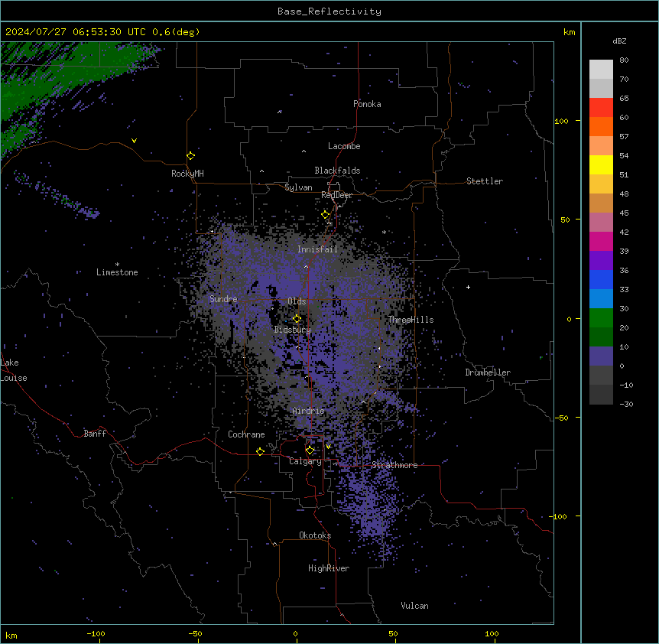The height and width of the screenshot is (644, 659).
Task: Select the Airdrie label
Action: coord(309,411)
